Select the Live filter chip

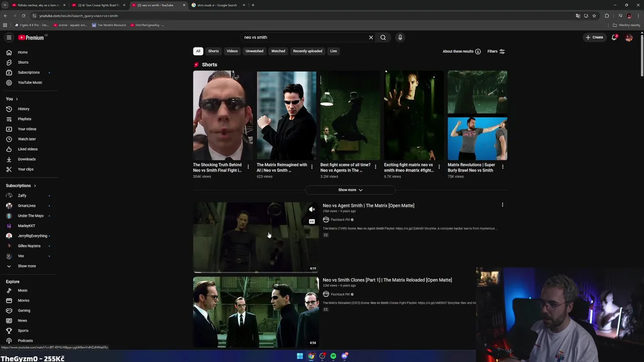point(334,51)
